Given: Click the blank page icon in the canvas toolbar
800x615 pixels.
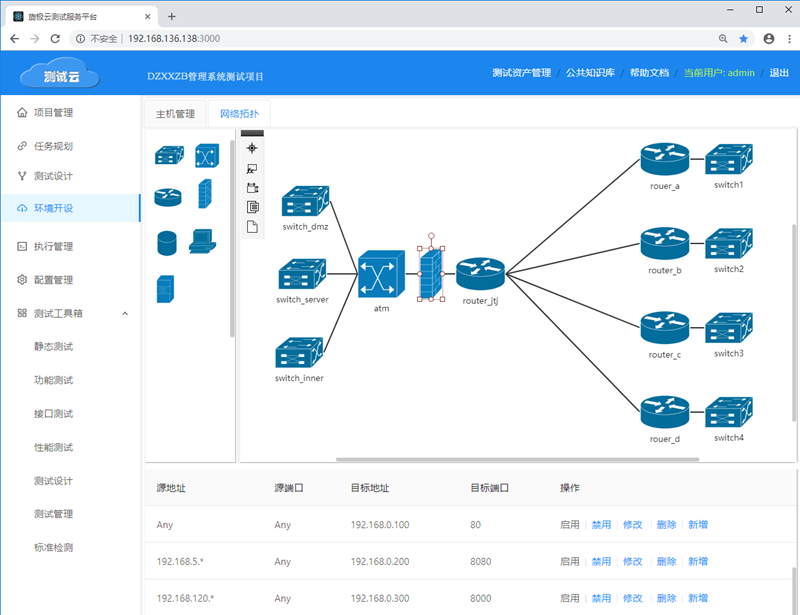Looking at the screenshot, I should (252, 227).
